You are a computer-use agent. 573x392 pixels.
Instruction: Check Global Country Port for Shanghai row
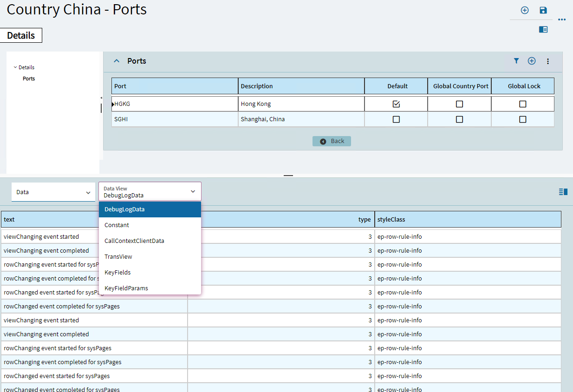pos(459,119)
